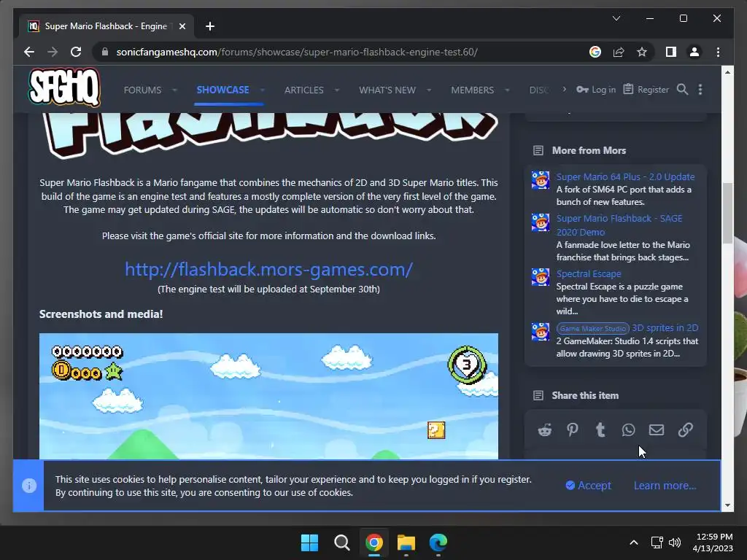Open the flashback.mors-games.com link
747x560 pixels.
(268, 270)
